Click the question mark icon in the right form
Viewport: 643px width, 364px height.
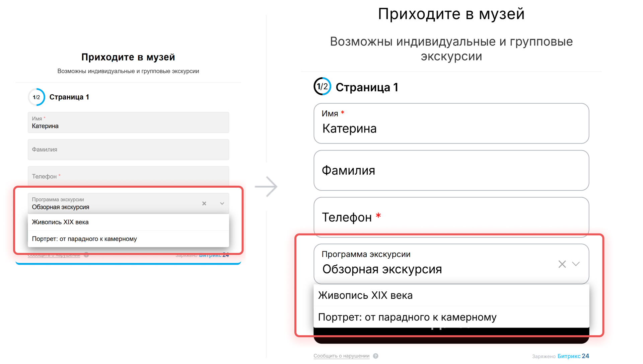[376, 356]
